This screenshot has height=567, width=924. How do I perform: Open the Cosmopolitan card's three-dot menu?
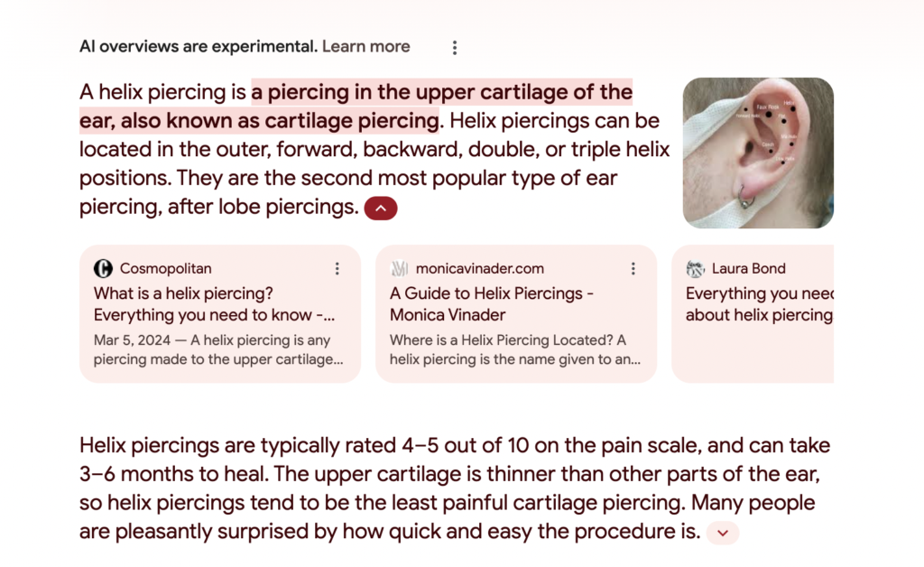[x=337, y=268]
